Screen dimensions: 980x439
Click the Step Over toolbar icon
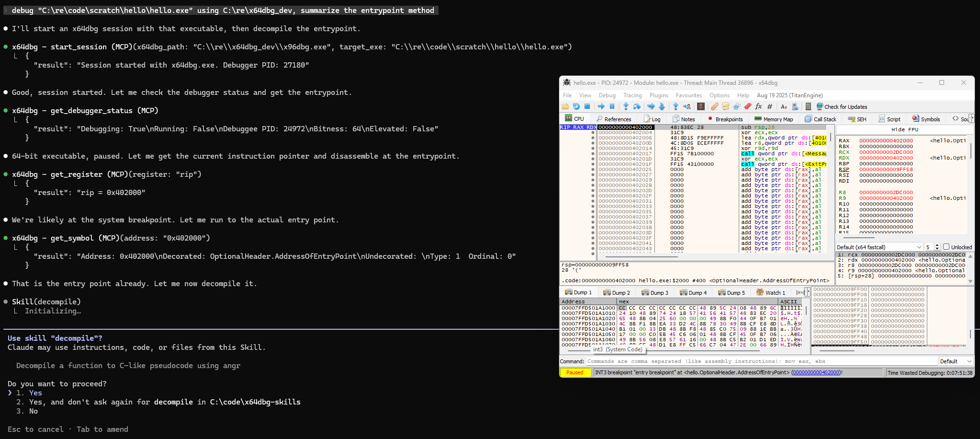(x=636, y=106)
